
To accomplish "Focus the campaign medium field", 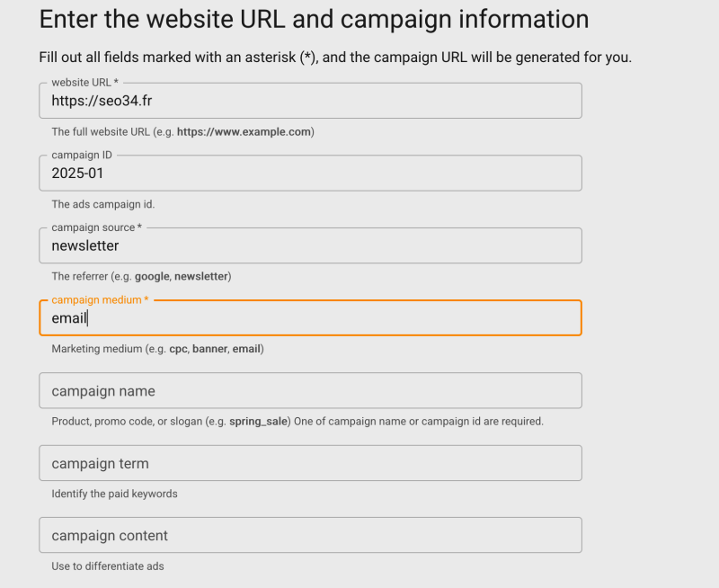I will 309,317.
